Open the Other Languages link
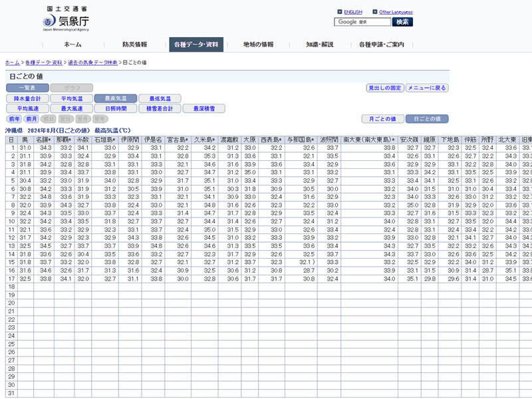The image size is (532, 399). (396, 12)
